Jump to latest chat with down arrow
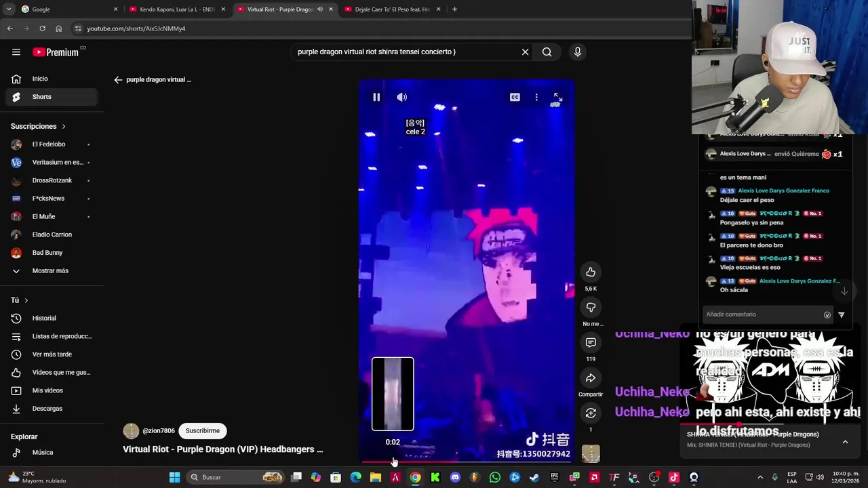The height and width of the screenshot is (488, 868). click(x=844, y=291)
